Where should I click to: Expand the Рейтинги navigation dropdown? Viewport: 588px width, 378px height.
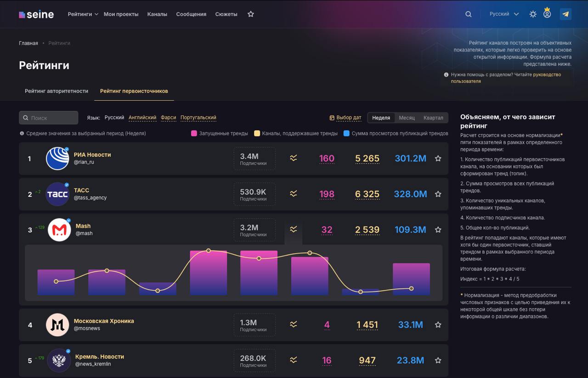click(x=83, y=14)
